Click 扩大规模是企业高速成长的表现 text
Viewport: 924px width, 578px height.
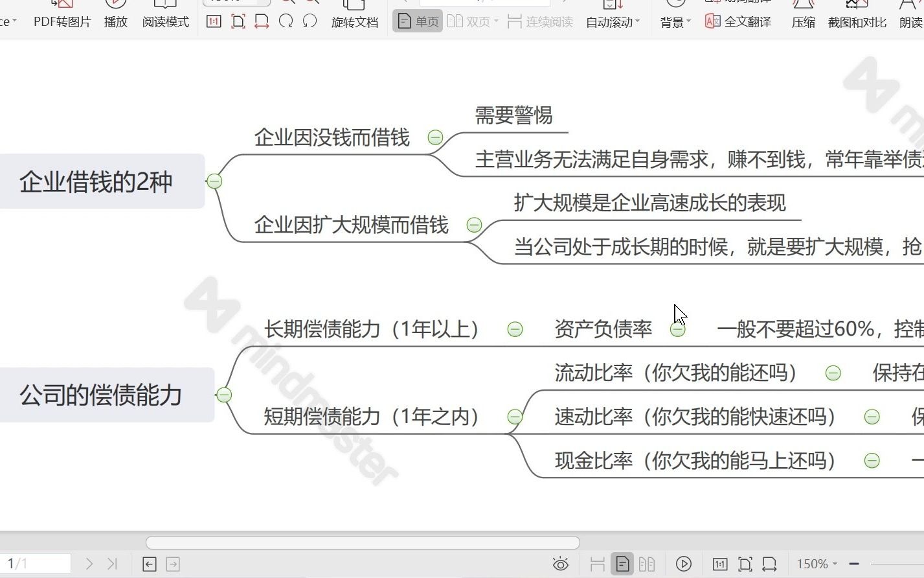650,203
